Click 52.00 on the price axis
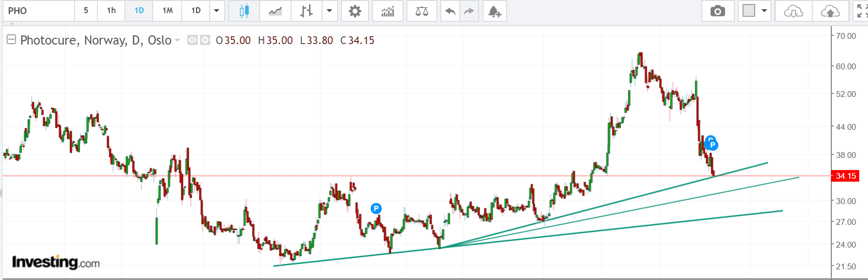Screen dimensions: 868x280 click(846, 94)
